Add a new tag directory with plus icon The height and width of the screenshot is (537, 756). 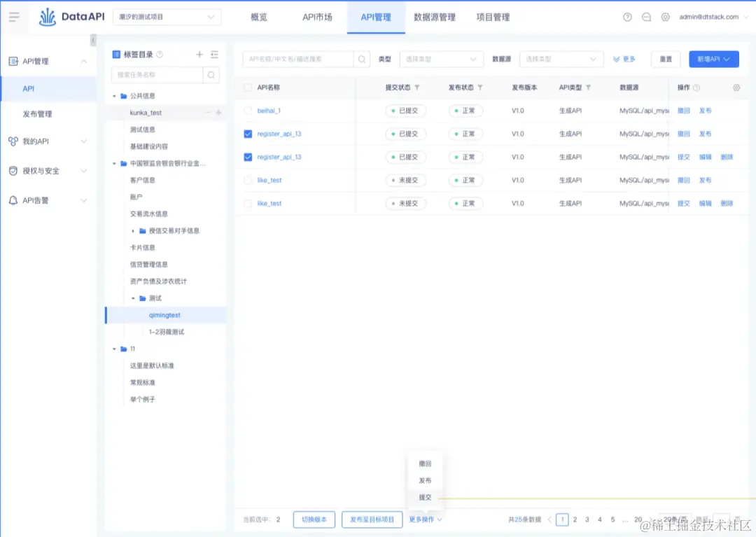[x=199, y=55]
